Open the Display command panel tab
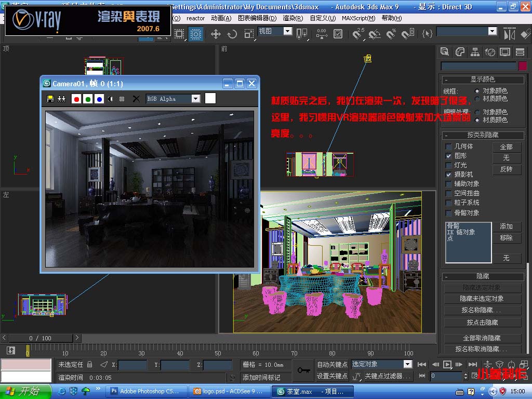 point(505,52)
